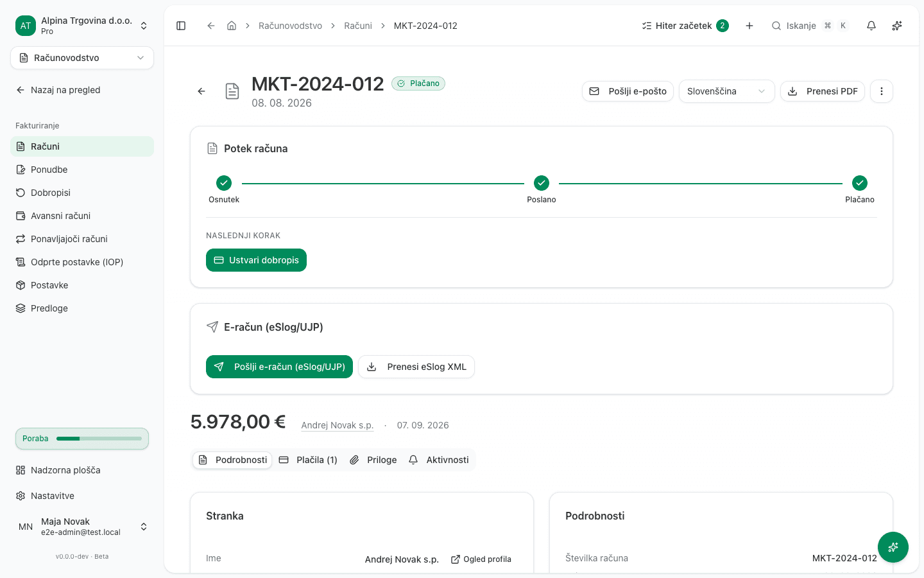Open Nastavitve settings
Screen dimensions: 924x578
pos(82,496)
